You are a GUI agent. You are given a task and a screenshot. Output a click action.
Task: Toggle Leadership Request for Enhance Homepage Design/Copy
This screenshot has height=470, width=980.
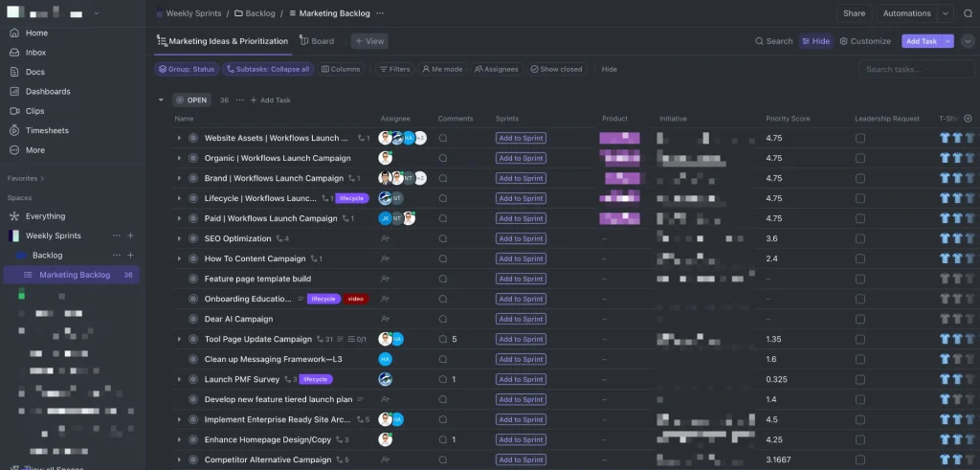(x=860, y=440)
